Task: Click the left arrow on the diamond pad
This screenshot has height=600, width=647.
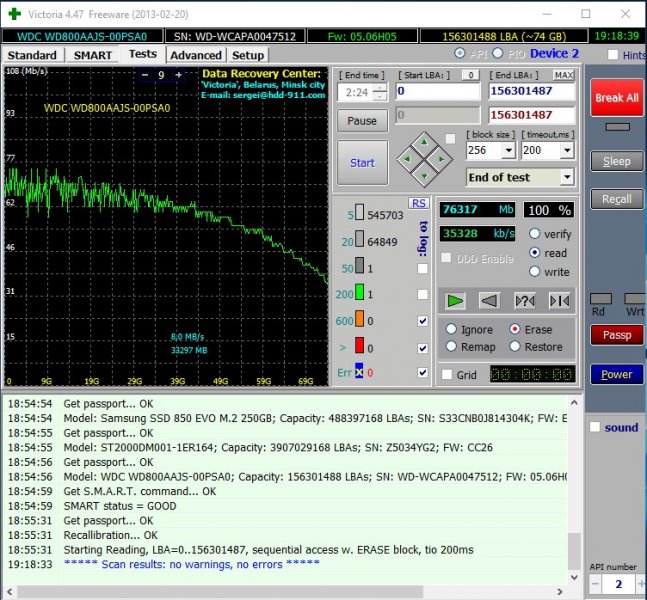Action: tap(405, 158)
